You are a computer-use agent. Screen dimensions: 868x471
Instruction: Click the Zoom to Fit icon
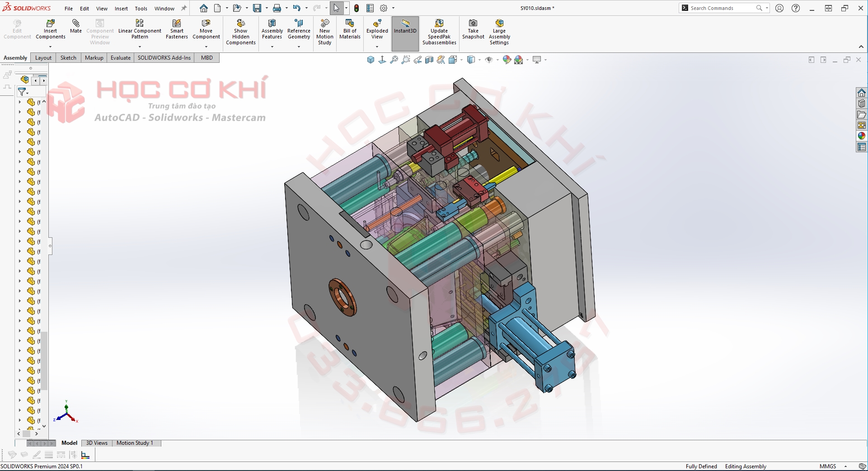pyautogui.click(x=394, y=60)
